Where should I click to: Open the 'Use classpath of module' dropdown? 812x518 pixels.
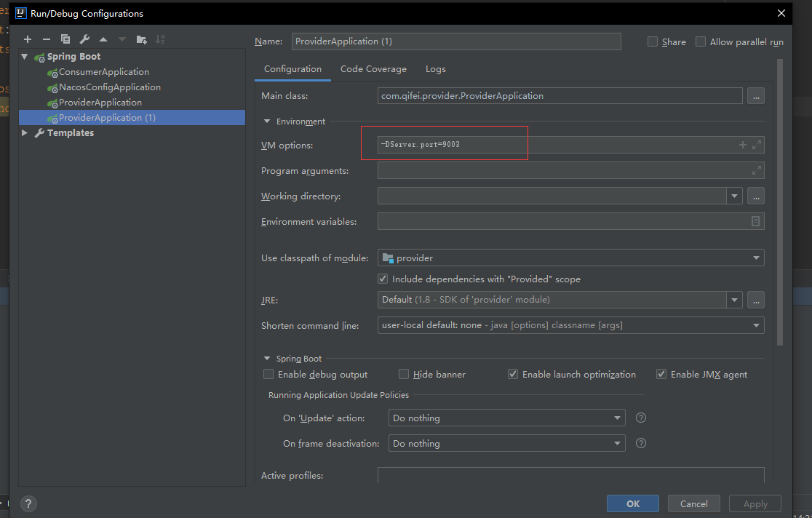tap(570, 258)
